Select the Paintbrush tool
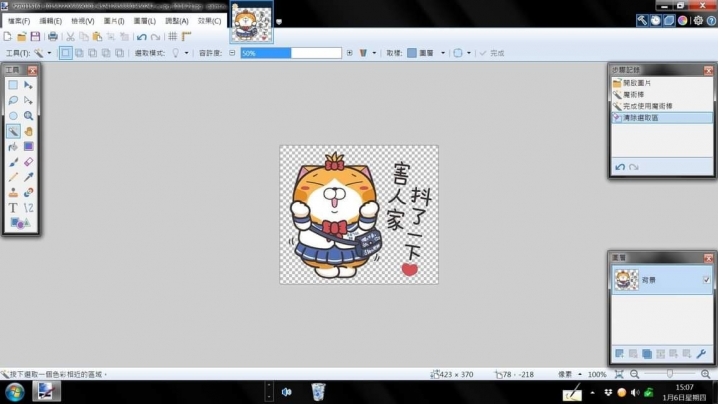 pyautogui.click(x=13, y=162)
